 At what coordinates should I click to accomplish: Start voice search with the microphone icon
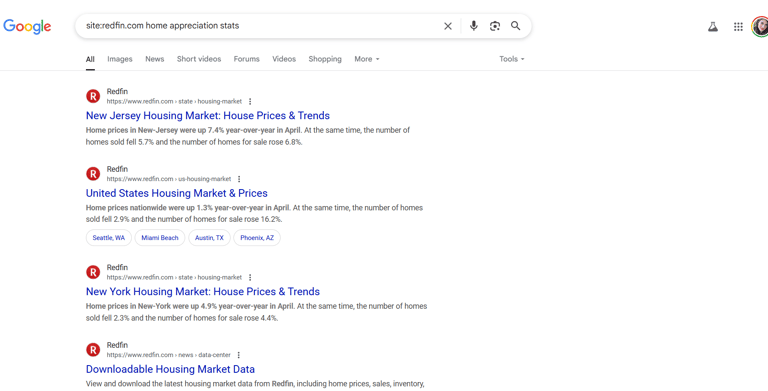tap(474, 26)
